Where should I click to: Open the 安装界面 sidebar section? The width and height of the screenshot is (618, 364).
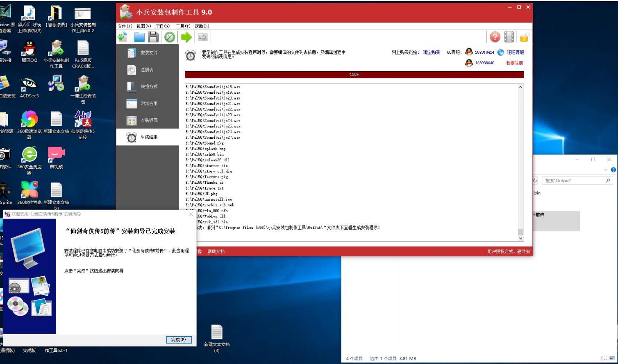pos(148,120)
